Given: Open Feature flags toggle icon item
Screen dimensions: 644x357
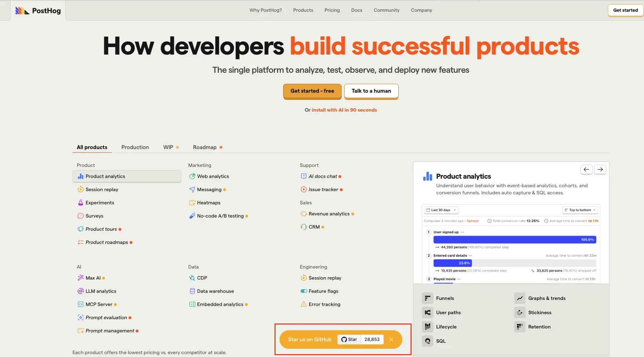Looking at the screenshot, I should tap(320, 291).
